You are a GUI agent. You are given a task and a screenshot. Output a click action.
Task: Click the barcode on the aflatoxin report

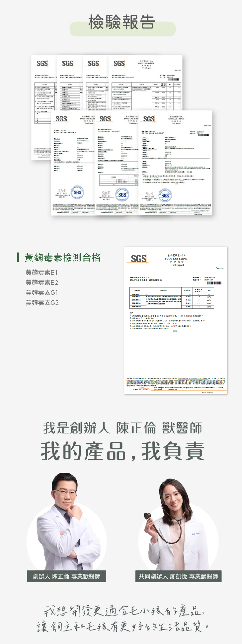pyautogui.click(x=214, y=283)
